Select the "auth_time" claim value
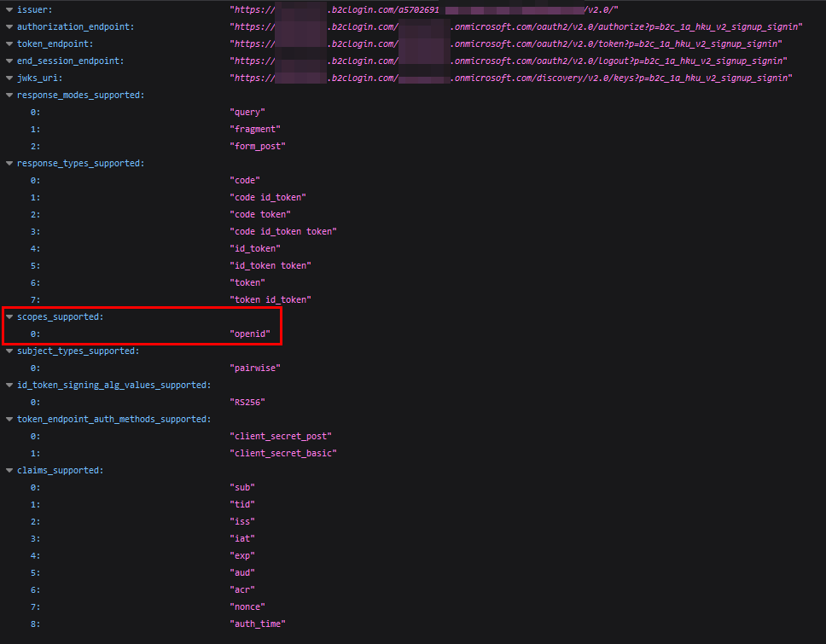This screenshot has height=644, width=826. pos(258,624)
